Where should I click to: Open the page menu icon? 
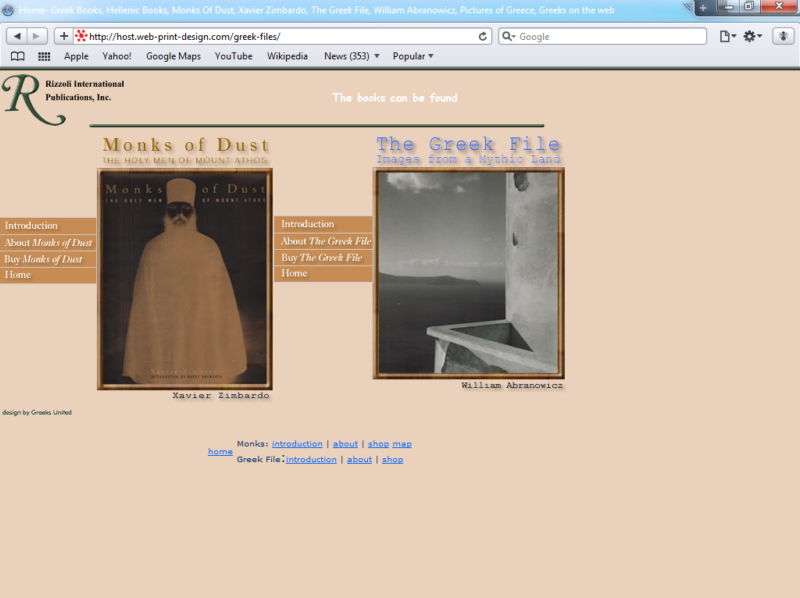pos(728,36)
